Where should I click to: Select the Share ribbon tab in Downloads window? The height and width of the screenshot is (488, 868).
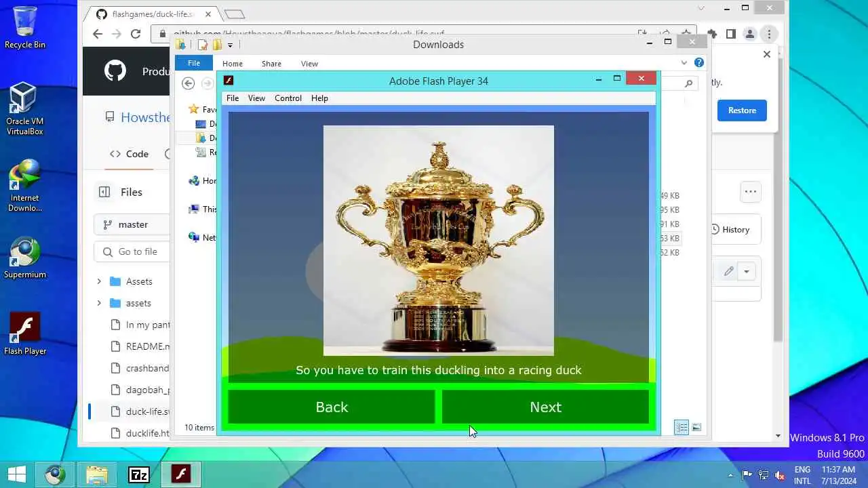click(x=271, y=64)
